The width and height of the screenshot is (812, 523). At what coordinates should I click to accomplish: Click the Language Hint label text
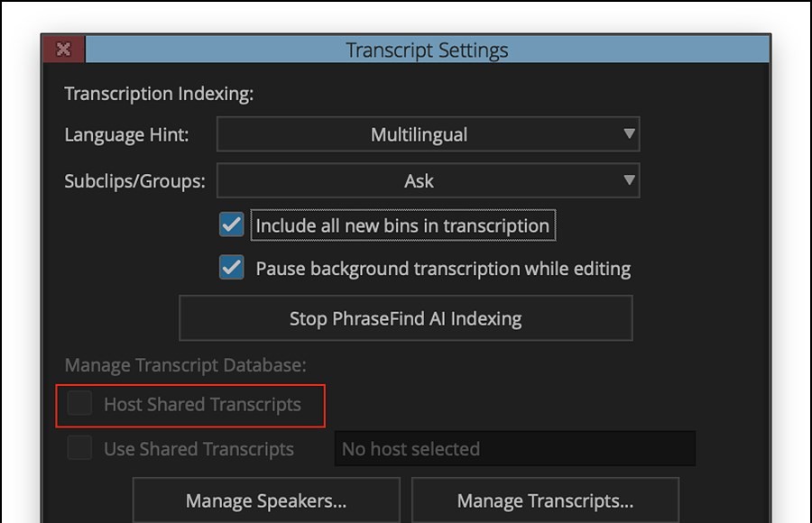[x=127, y=135]
